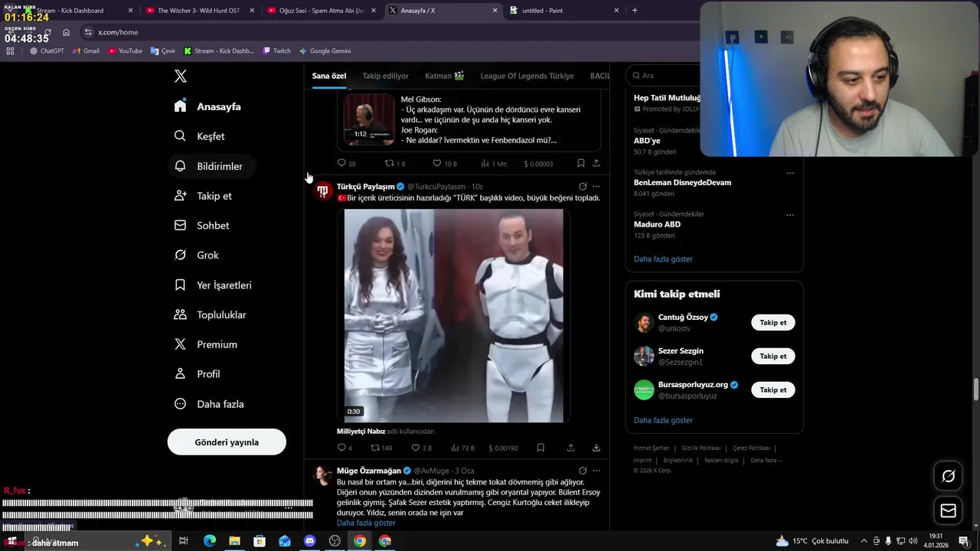
Task: View analytics of Türkçü Paylaşım post (73 B)
Action: (463, 448)
